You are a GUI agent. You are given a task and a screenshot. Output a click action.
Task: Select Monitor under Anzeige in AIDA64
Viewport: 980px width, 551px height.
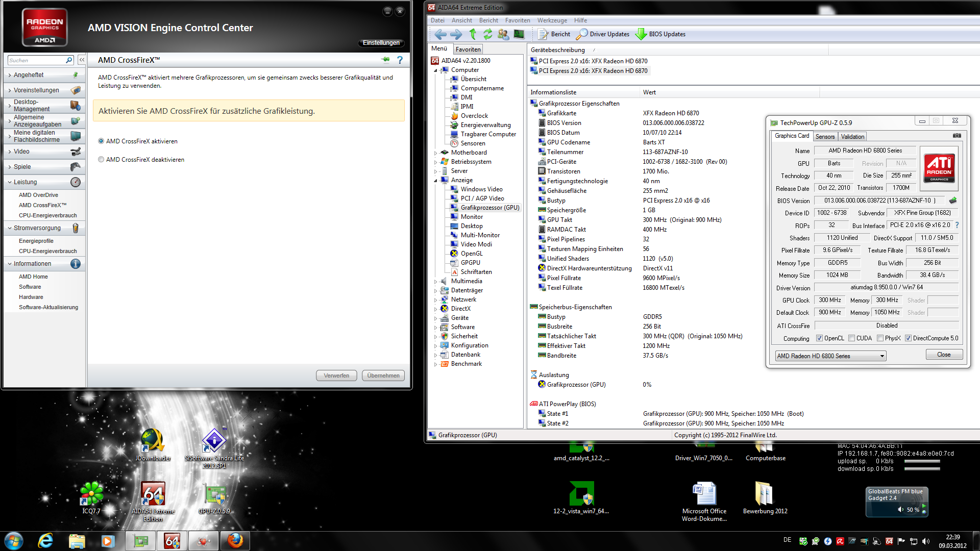click(x=472, y=217)
